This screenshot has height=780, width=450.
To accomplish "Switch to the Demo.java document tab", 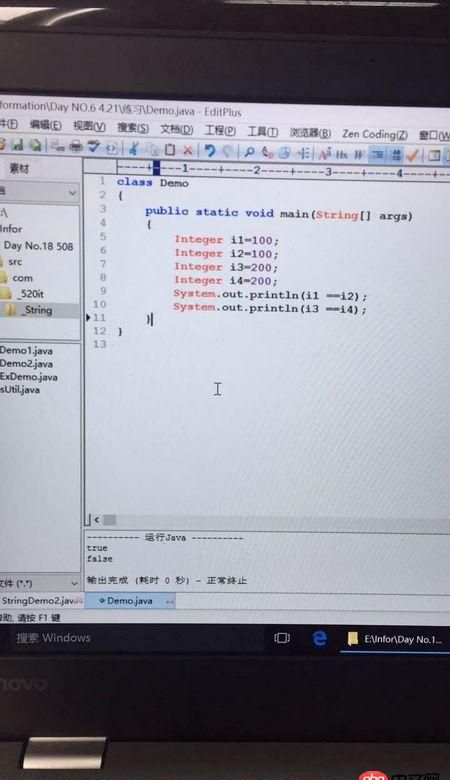I will (x=128, y=601).
